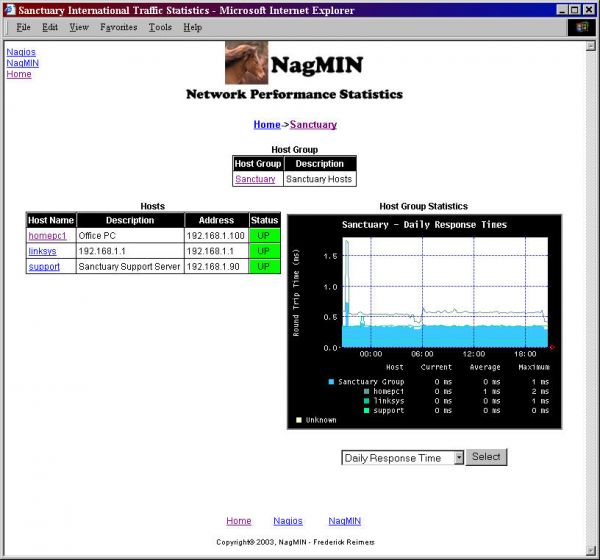Open the Tools menu
Image resolution: width=600 pixels, height=560 pixels.
coord(160,27)
